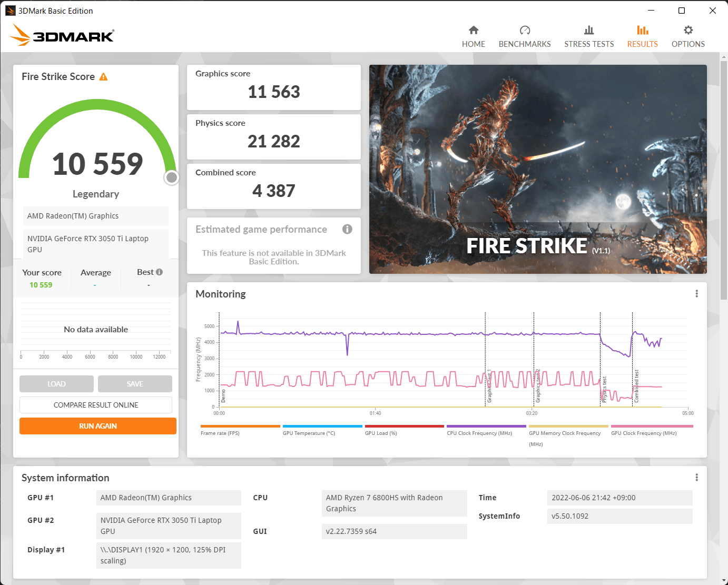
Task: Click the Time value 2022-06-06 21:42
Action: pyautogui.click(x=620, y=498)
